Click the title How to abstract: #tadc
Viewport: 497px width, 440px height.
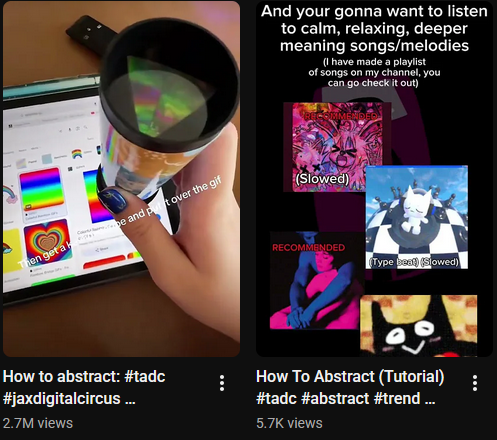[84, 376]
